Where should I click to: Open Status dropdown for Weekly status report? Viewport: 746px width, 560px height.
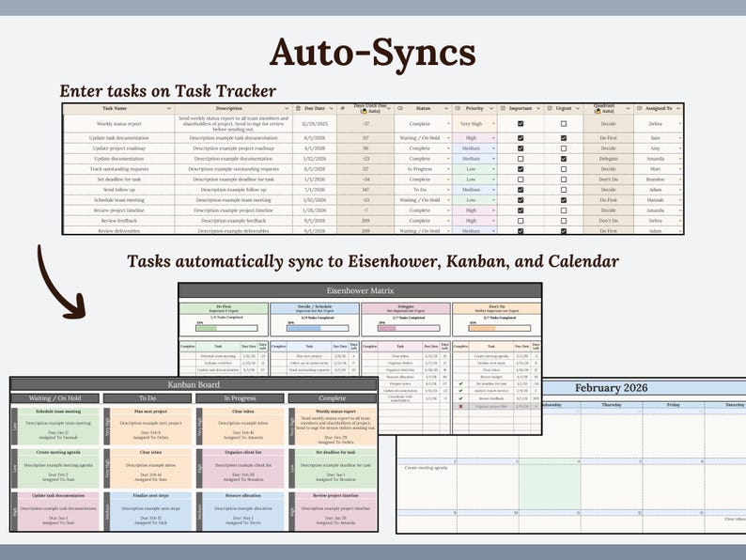tap(448, 124)
